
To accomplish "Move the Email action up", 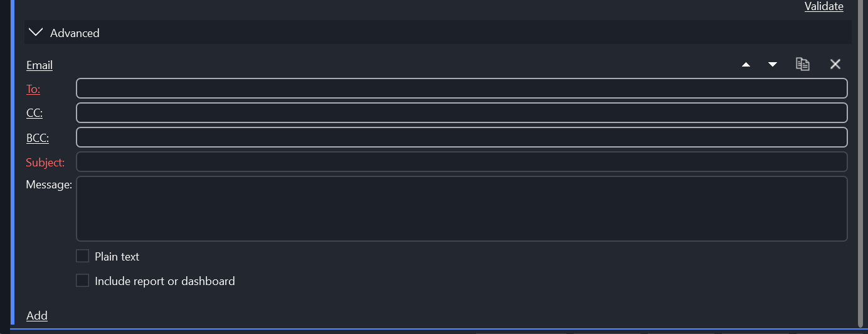I will pos(746,65).
